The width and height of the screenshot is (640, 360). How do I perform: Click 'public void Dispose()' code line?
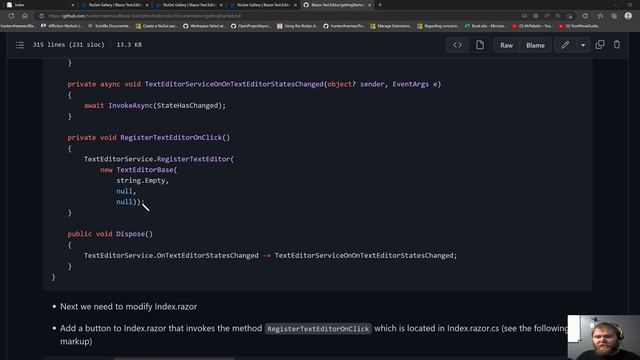110,234
